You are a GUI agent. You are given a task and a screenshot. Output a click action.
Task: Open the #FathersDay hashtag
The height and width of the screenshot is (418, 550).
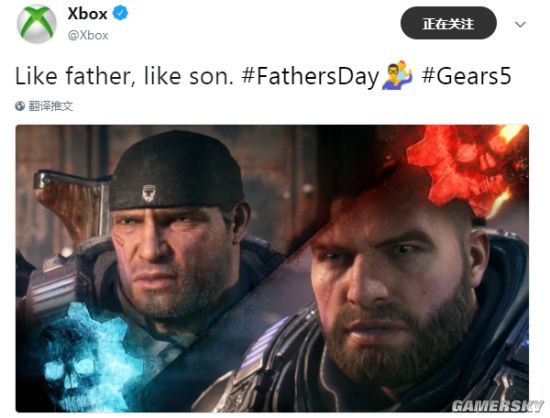(x=310, y=76)
